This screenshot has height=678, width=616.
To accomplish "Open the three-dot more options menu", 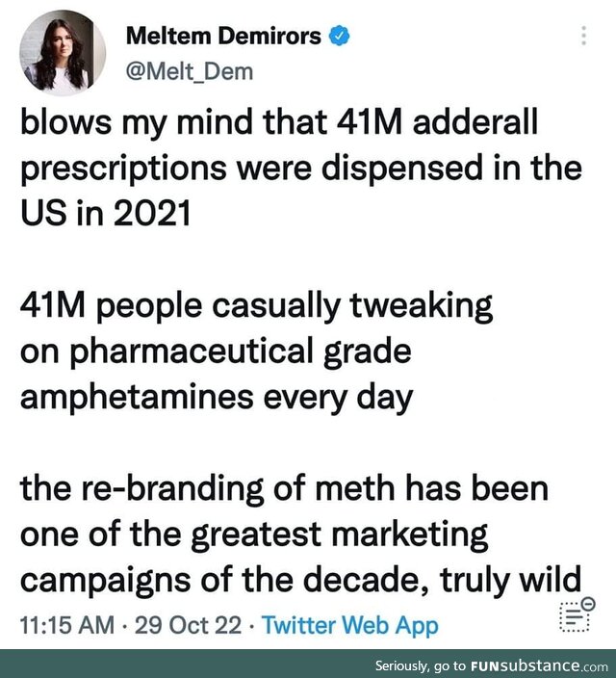I will (x=583, y=36).
